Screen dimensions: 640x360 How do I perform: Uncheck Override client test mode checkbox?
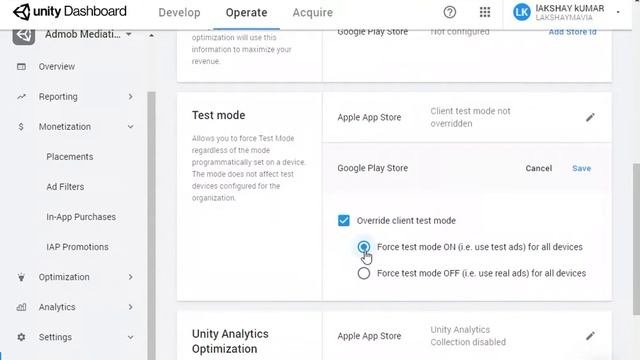click(344, 220)
